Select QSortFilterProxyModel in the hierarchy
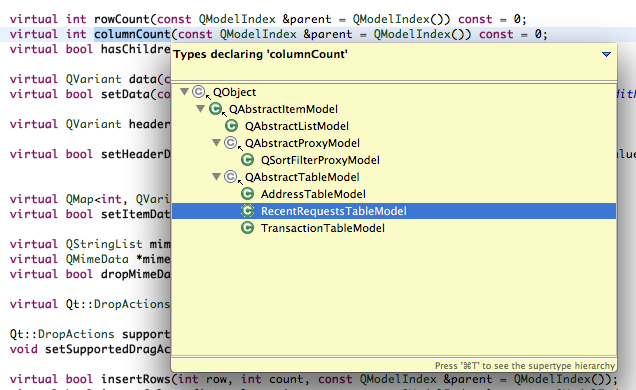The width and height of the screenshot is (636, 390). [x=320, y=161]
